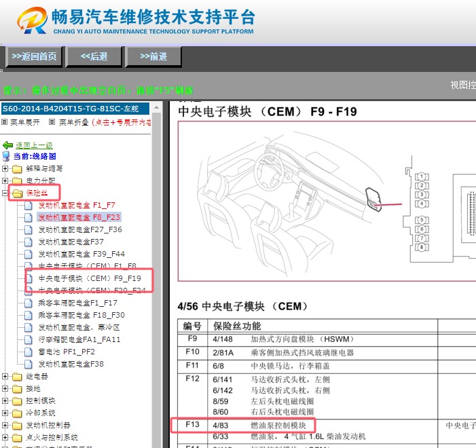Click the 点火与控制系统 folder icon
Screen dimensions: 476x448
pyautogui.click(x=17, y=437)
